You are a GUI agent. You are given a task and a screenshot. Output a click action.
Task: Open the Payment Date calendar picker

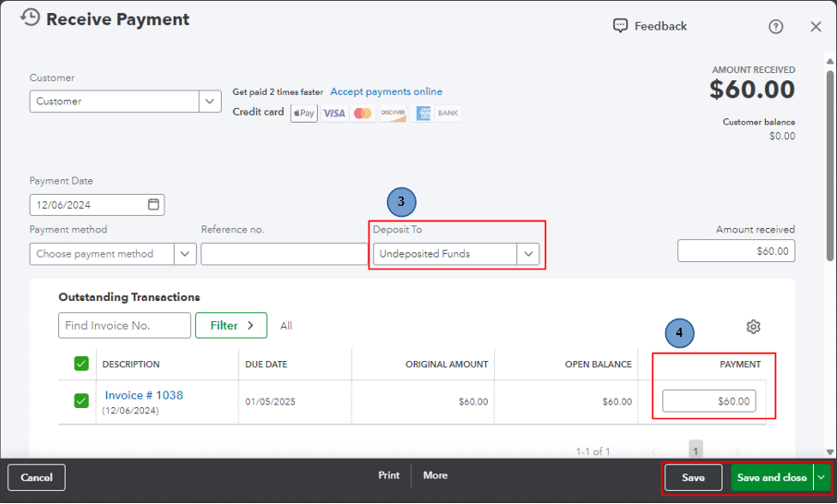[153, 204]
